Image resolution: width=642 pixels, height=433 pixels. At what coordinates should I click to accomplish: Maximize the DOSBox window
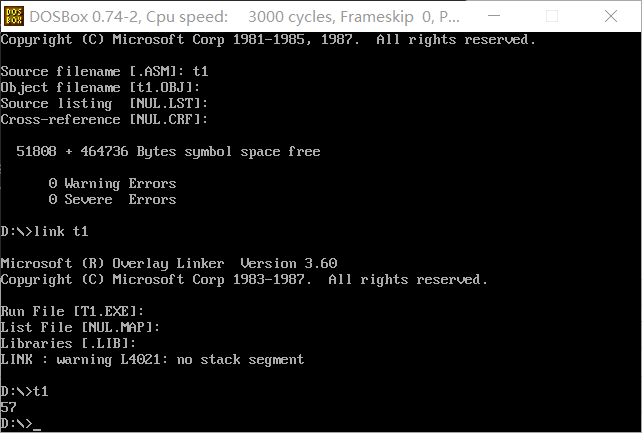click(563, 16)
